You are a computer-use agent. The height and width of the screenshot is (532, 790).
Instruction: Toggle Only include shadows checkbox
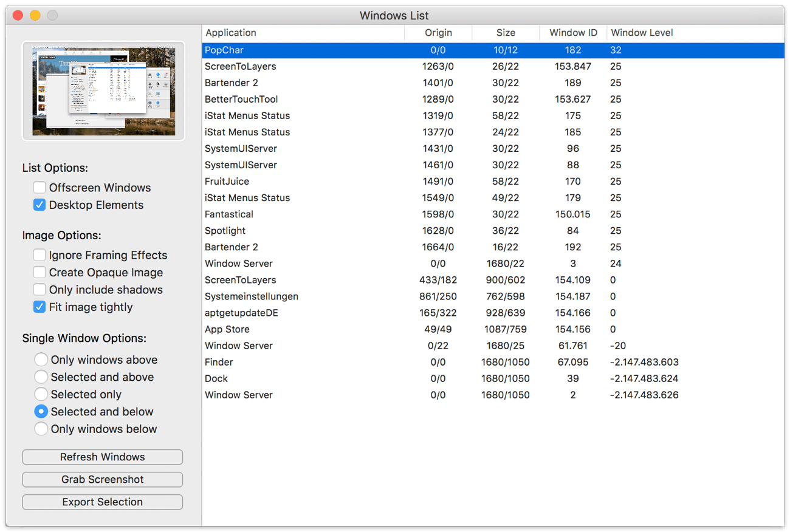39,290
